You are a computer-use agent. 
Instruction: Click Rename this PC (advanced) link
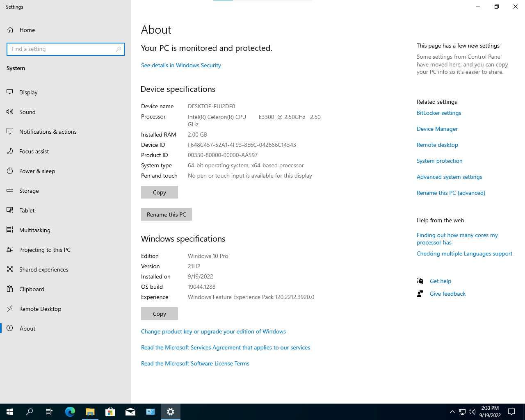pos(451,193)
